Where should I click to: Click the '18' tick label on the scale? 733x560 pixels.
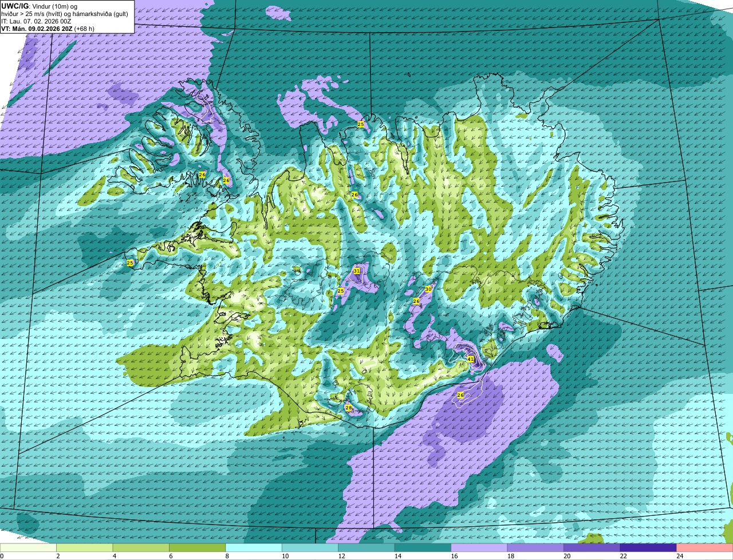tap(511, 555)
